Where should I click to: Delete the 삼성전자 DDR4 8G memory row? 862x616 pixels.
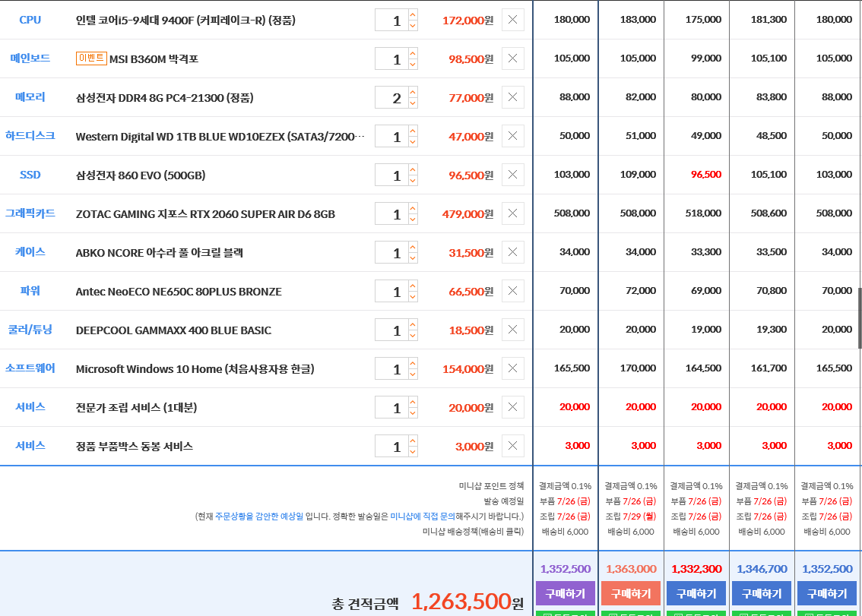[512, 97]
